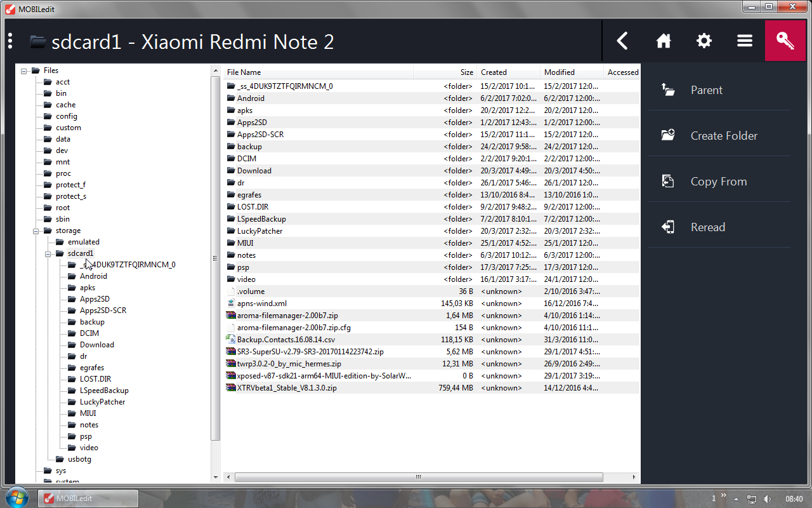Click Reread to refresh the listing
Screen dimensions: 812x508
pyautogui.click(x=707, y=227)
